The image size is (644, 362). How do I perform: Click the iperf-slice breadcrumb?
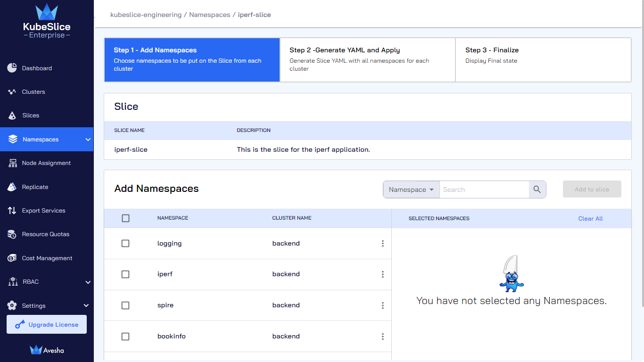point(255,15)
